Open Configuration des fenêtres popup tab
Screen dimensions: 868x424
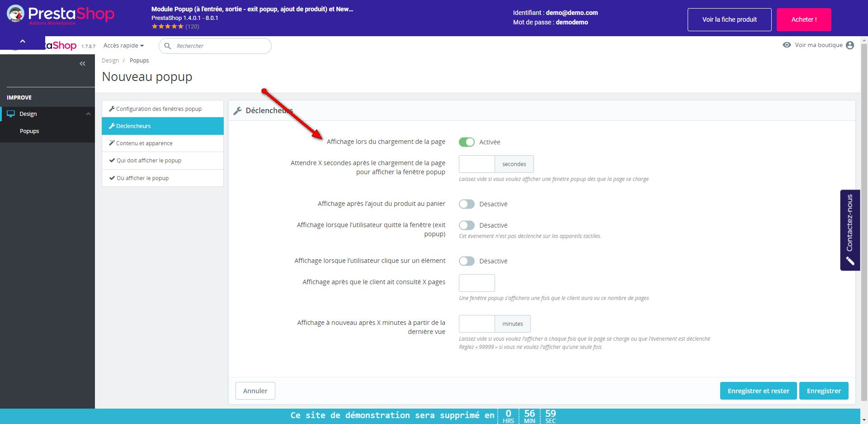tap(163, 109)
